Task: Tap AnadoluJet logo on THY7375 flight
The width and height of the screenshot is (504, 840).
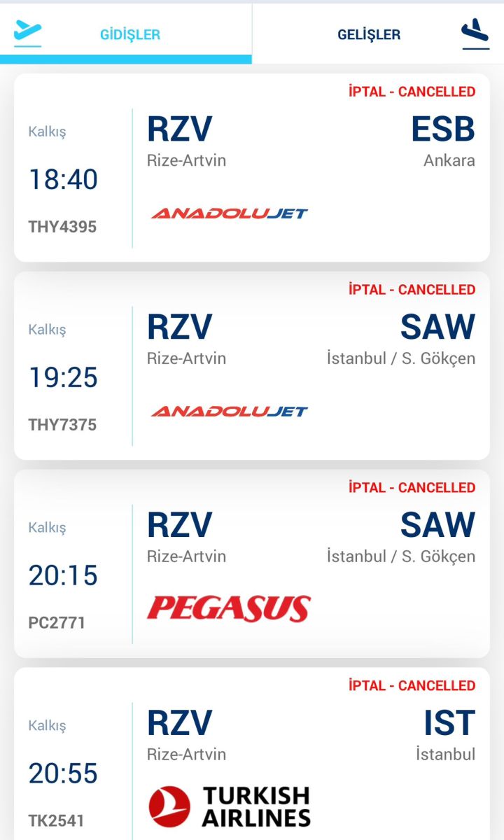Action: (x=230, y=411)
